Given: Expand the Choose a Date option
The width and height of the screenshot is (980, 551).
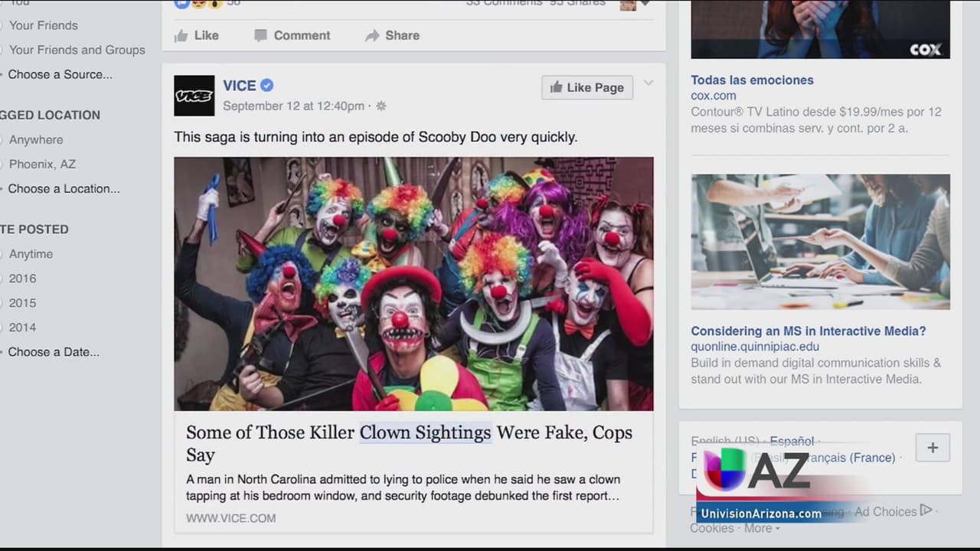Looking at the screenshot, I should pyautogui.click(x=54, y=352).
